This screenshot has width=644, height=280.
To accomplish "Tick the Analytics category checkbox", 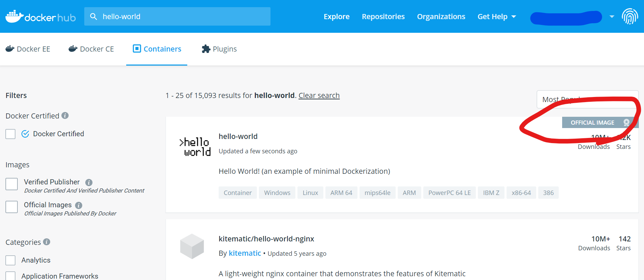I will click(x=11, y=260).
